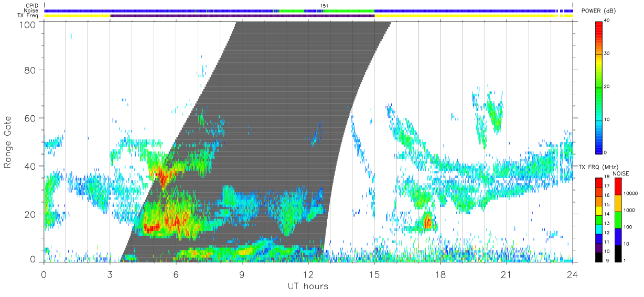Click the "Noise" row label at the top left
This screenshot has width=644, height=297.
pos(31,10)
